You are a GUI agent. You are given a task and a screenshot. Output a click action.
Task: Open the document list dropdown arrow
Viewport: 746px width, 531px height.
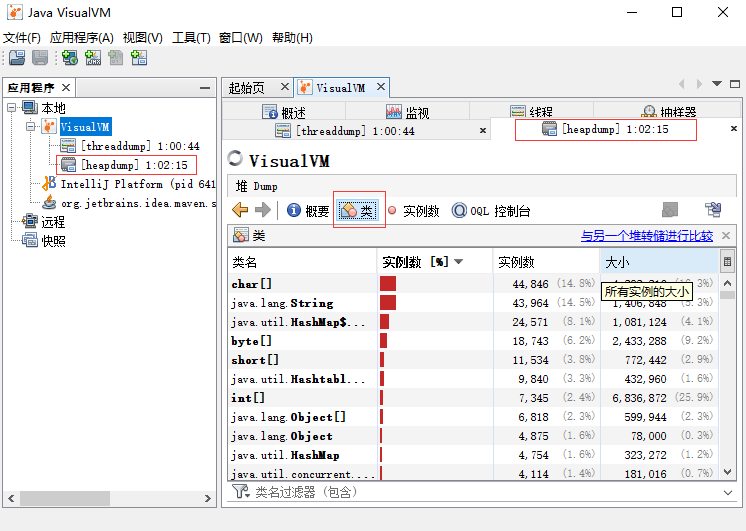717,84
